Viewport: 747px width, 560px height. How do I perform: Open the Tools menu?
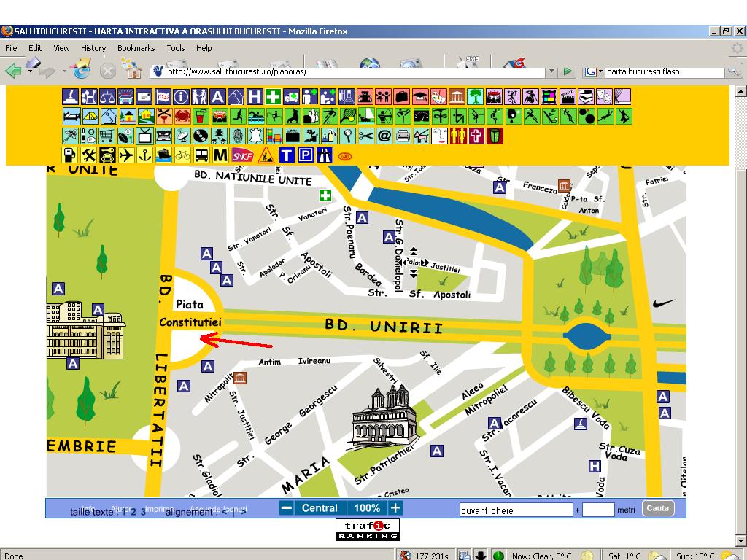pyautogui.click(x=175, y=48)
